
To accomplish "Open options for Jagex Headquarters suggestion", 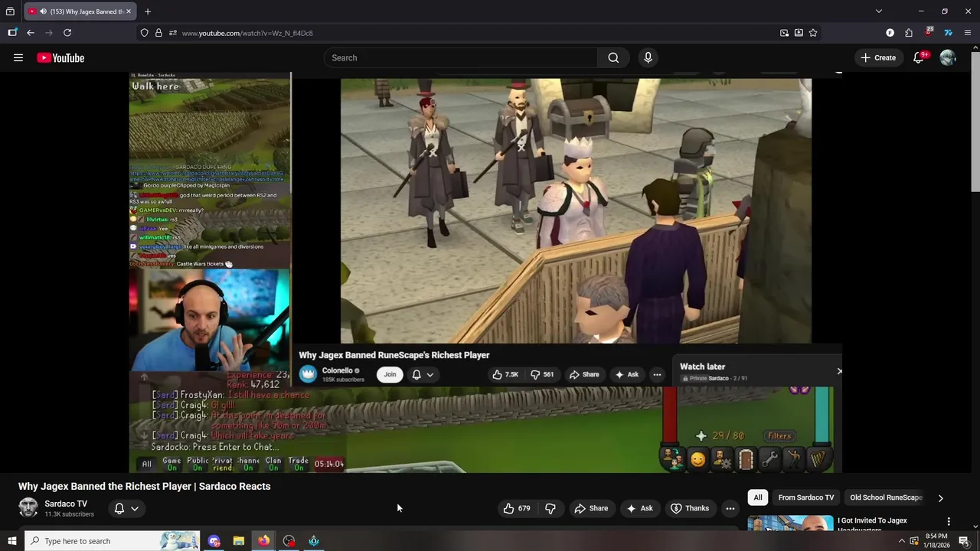I will click(949, 521).
